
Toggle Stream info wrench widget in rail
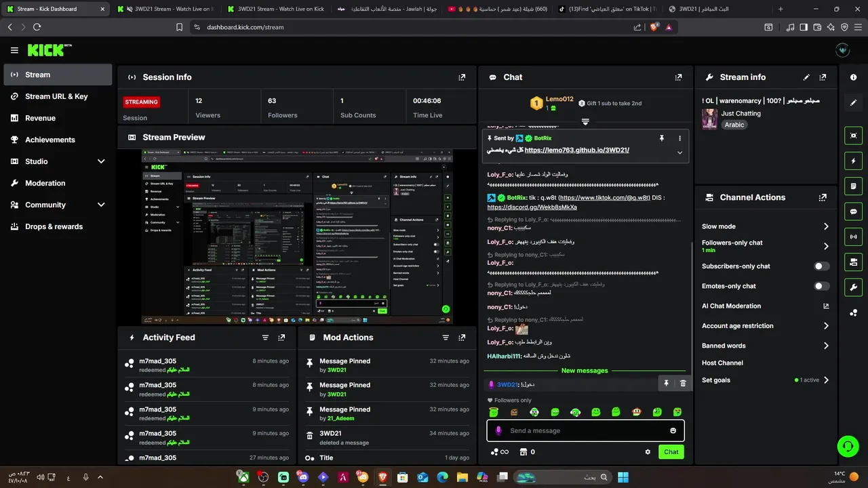[853, 287]
